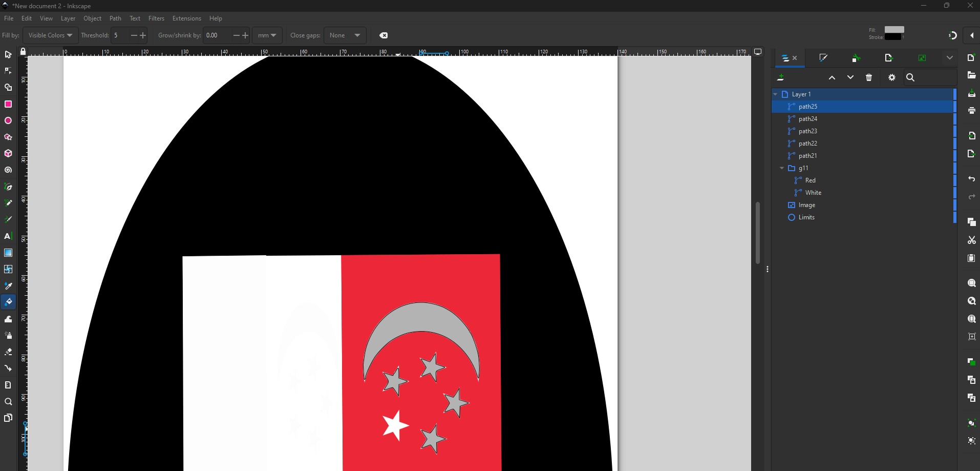Click the Zoom to drawing icon
The height and width of the screenshot is (471, 980).
[971, 301]
